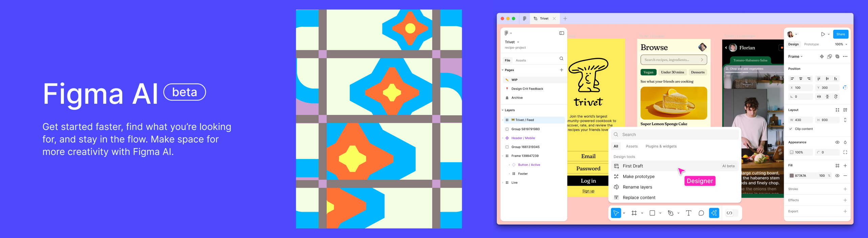Flip vertical icon next to rotation

[827, 97]
